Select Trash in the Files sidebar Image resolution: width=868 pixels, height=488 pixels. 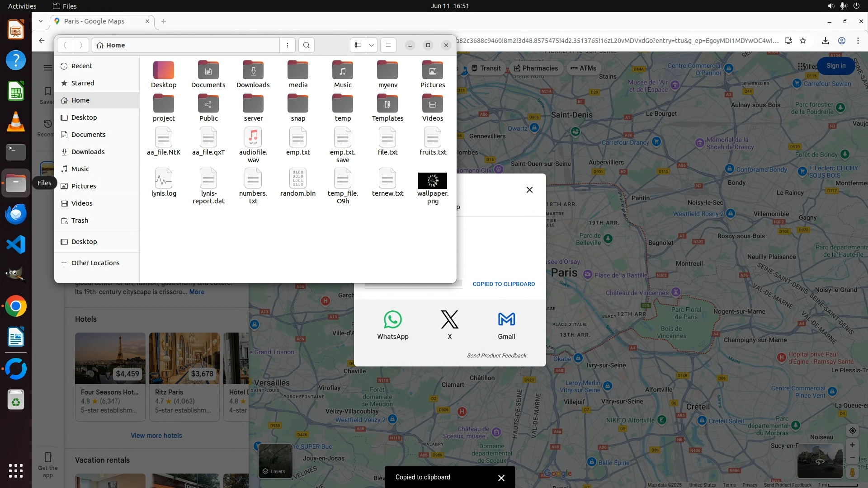click(x=80, y=221)
